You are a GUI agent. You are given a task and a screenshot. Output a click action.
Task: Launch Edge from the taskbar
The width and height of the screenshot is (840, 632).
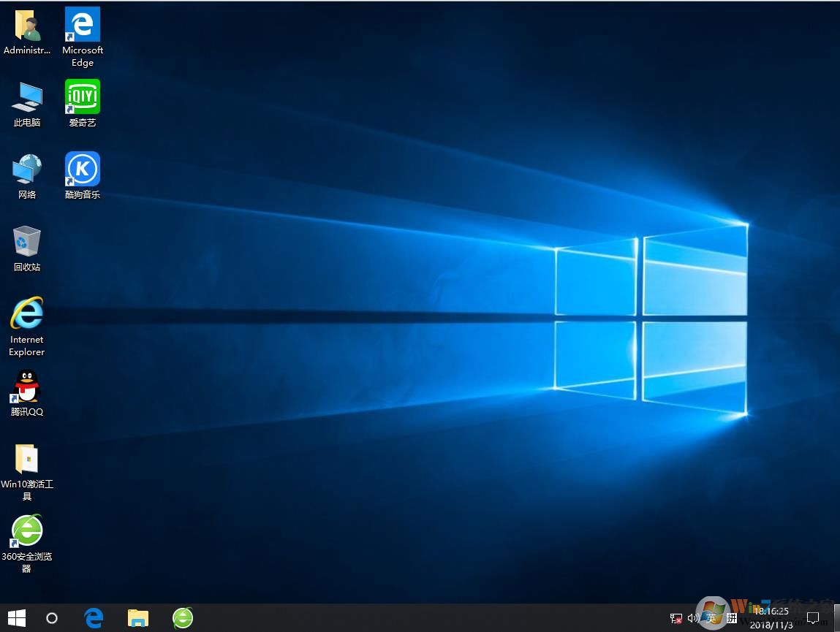94,618
